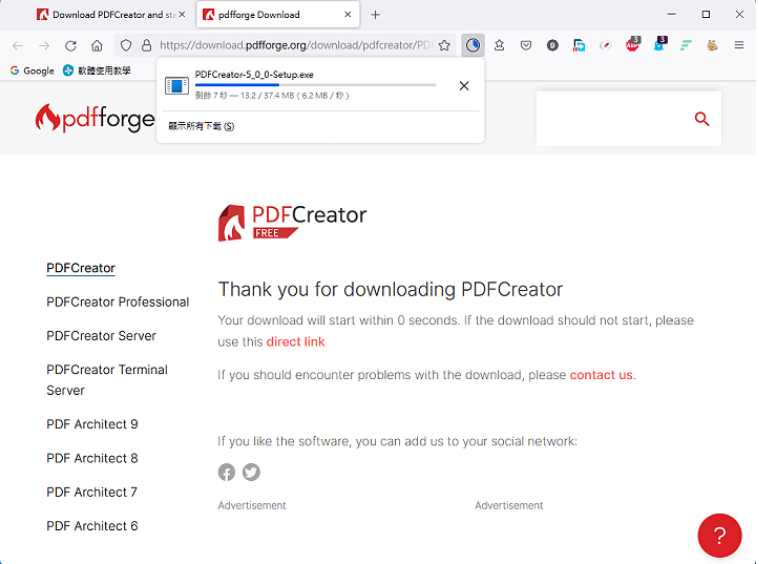Maximize the browser window

click(x=706, y=15)
